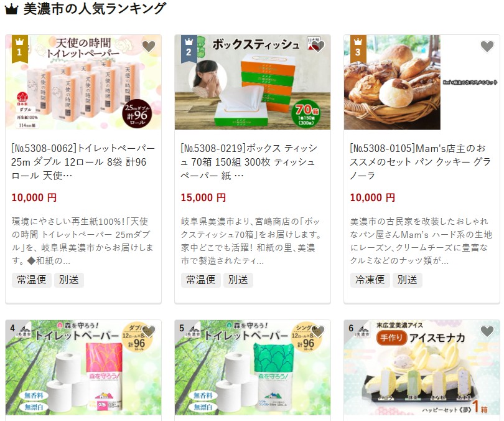
Task: Click the rank 3 crown badge
Action: coord(358,49)
